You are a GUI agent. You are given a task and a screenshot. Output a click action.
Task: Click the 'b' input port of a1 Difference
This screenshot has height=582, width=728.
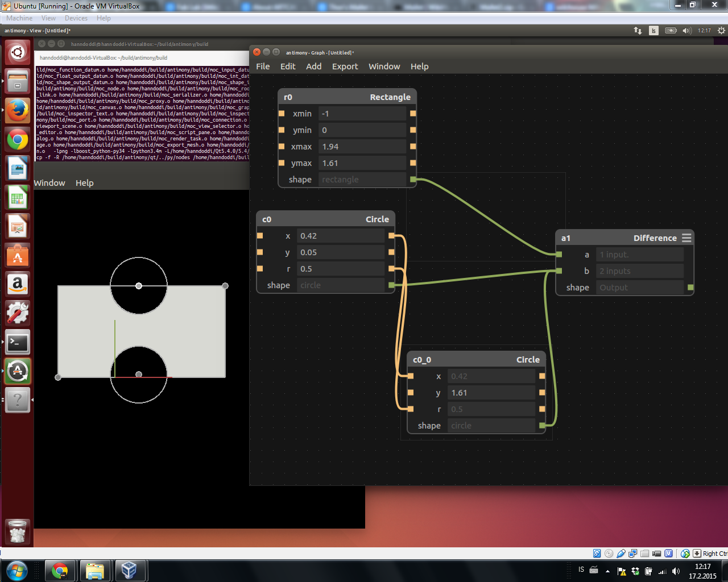pos(559,271)
